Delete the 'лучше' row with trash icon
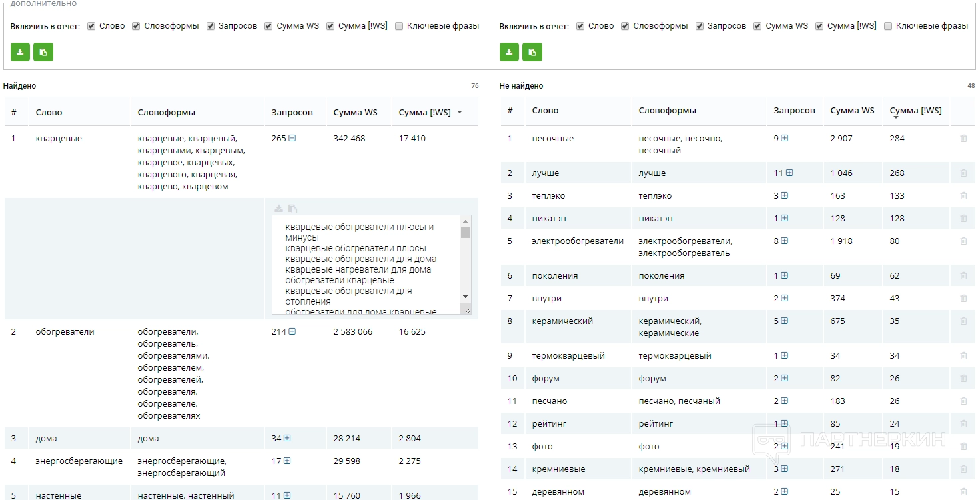 coord(963,173)
